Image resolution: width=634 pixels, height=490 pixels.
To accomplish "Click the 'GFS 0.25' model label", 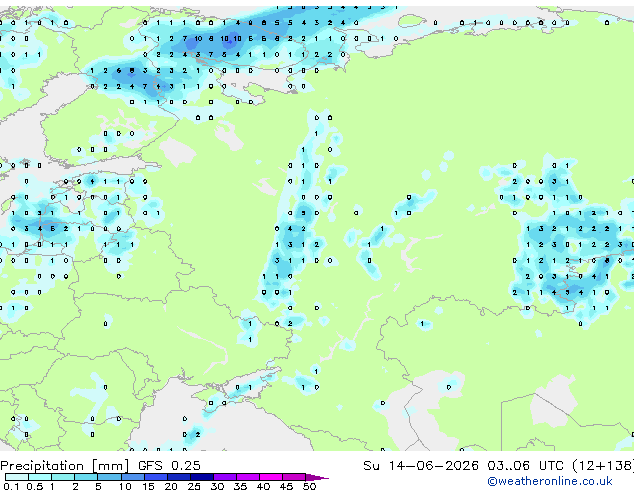I will click(169, 466).
